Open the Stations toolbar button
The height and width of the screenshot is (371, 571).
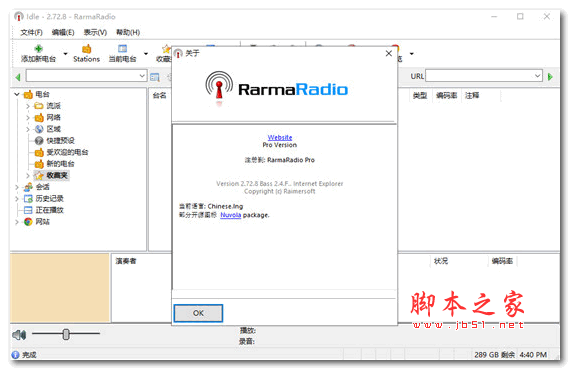click(x=86, y=53)
